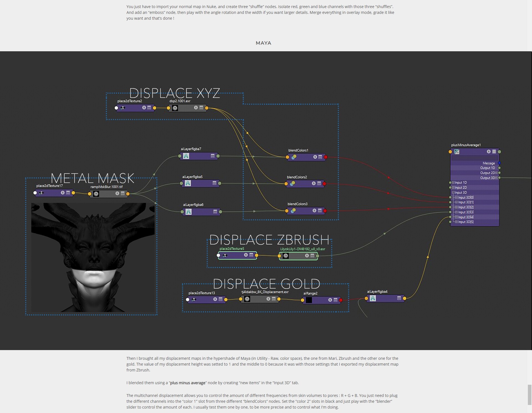Click the dsp2.1001.exr file texture swatch icon
Viewport: 532px width, 413px height.
175,108
